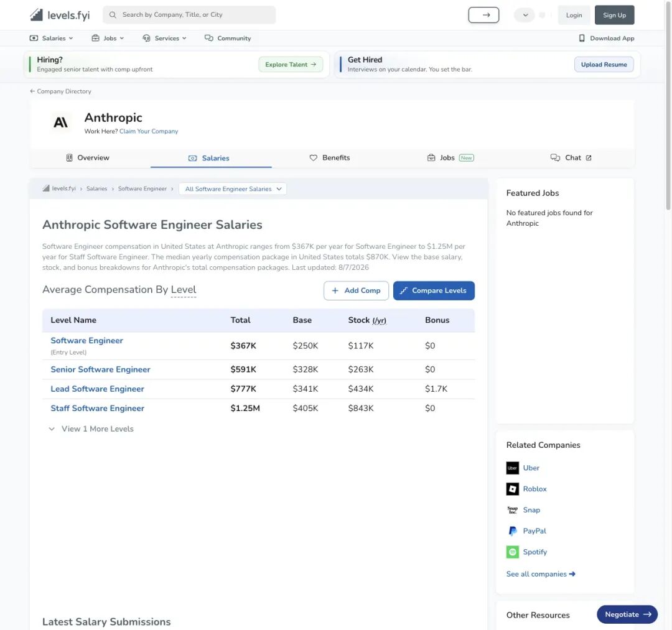Open the Staff Software Engineer link

coord(97,409)
